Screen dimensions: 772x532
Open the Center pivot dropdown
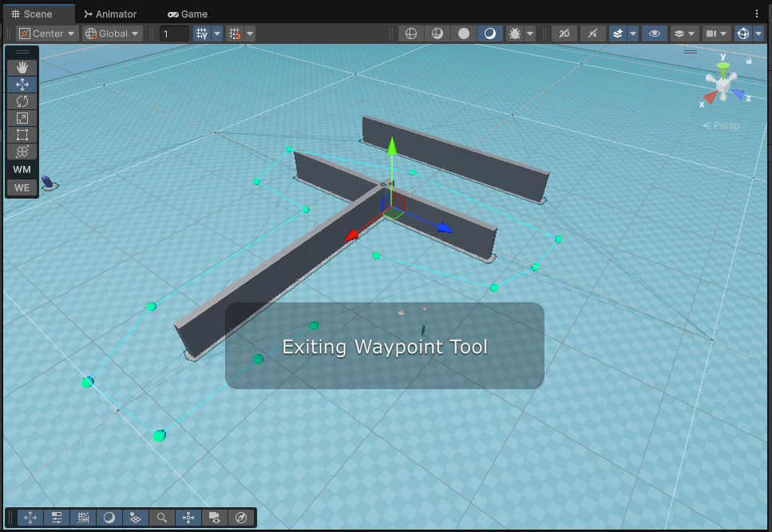click(x=46, y=33)
